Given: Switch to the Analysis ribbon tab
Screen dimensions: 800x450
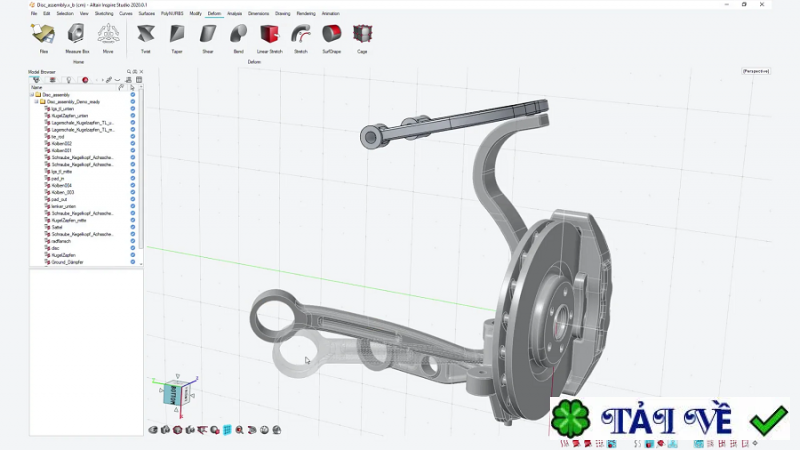Looking at the screenshot, I should tap(234, 14).
